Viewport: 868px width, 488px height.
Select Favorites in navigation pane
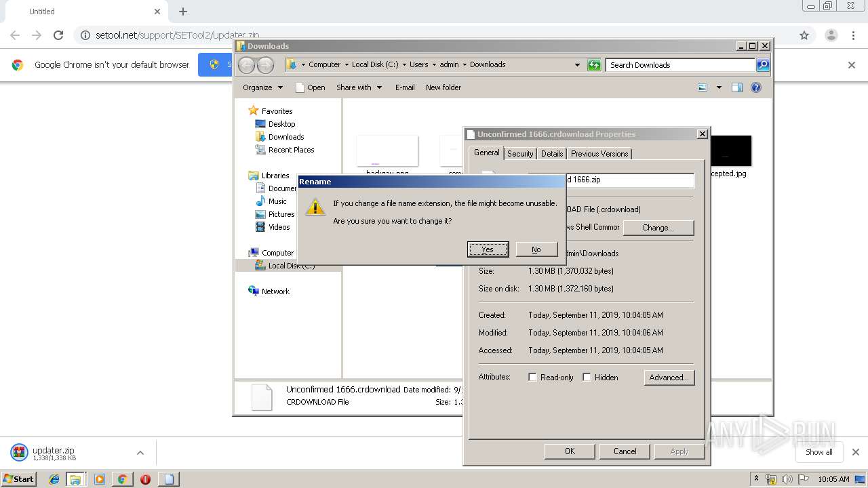[x=277, y=111]
